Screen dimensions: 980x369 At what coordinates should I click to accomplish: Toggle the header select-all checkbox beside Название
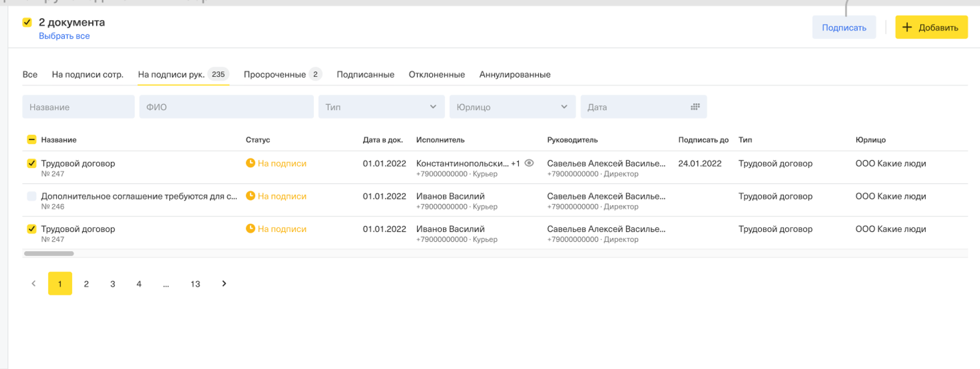[x=31, y=140]
